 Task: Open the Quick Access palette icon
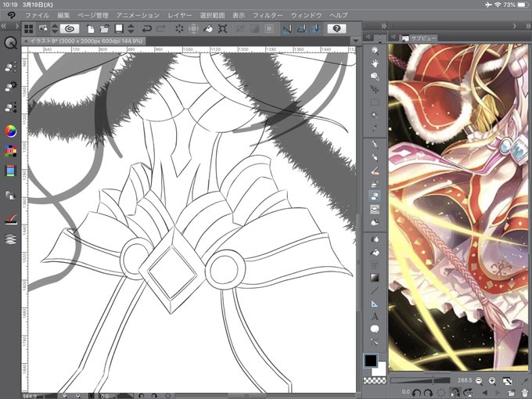pyautogui.click(x=10, y=43)
